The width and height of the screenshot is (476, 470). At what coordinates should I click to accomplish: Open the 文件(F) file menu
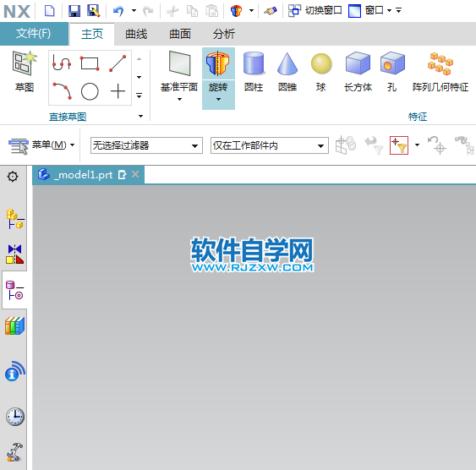pos(34,33)
